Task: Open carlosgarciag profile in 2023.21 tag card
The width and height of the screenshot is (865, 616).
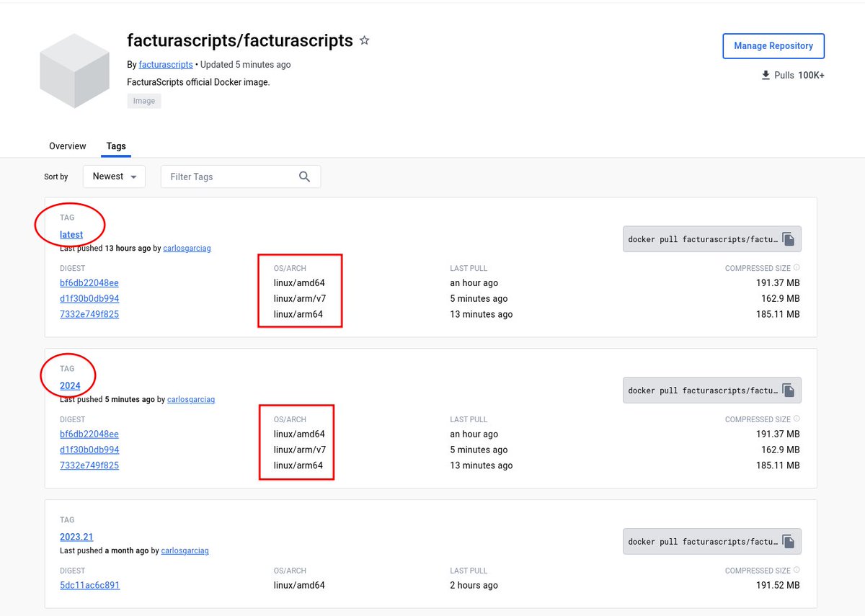Action: (x=185, y=551)
